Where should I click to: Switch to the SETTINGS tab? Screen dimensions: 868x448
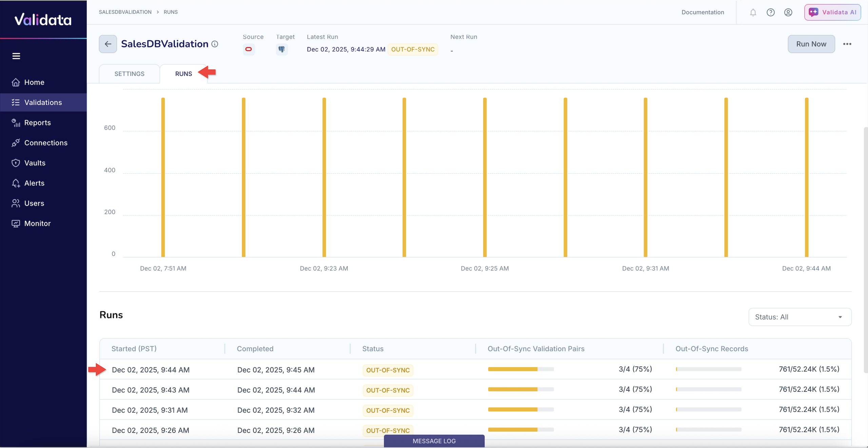[129, 74]
